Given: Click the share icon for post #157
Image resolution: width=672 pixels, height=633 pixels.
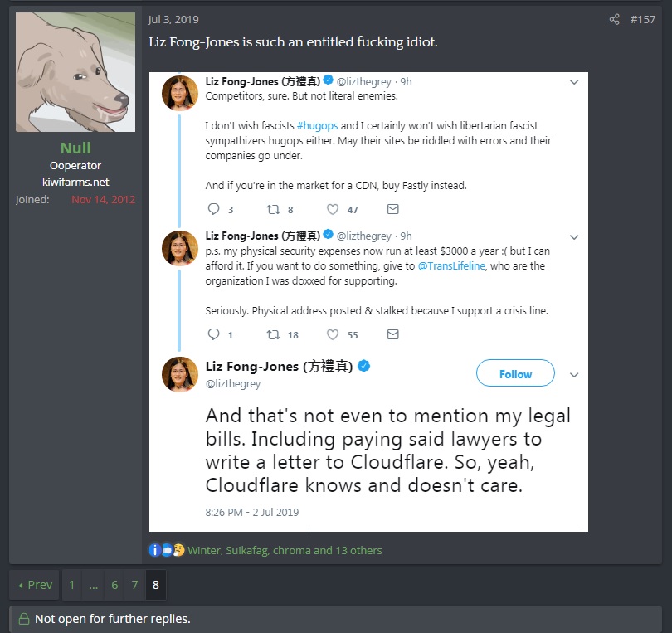Looking at the screenshot, I should (x=612, y=18).
